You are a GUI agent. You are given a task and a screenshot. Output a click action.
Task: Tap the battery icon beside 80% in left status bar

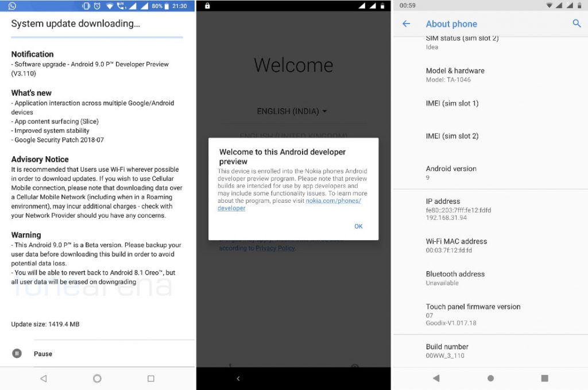(x=167, y=6)
